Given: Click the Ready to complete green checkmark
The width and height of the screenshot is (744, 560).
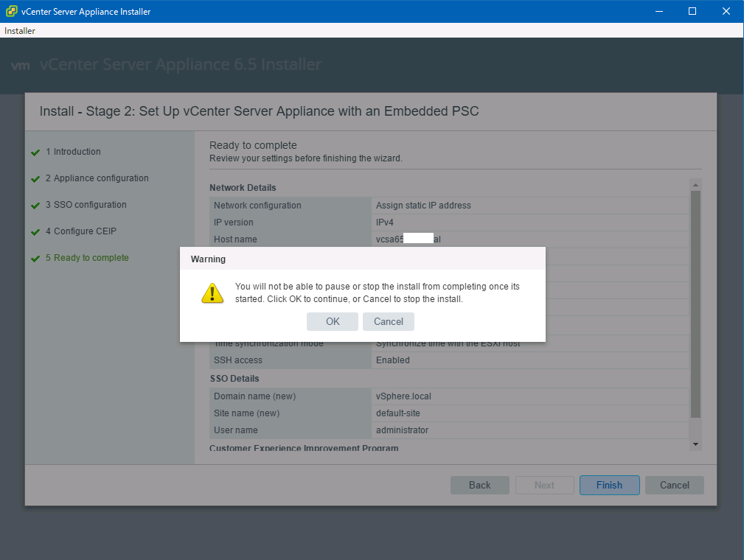Looking at the screenshot, I should coord(35,259).
